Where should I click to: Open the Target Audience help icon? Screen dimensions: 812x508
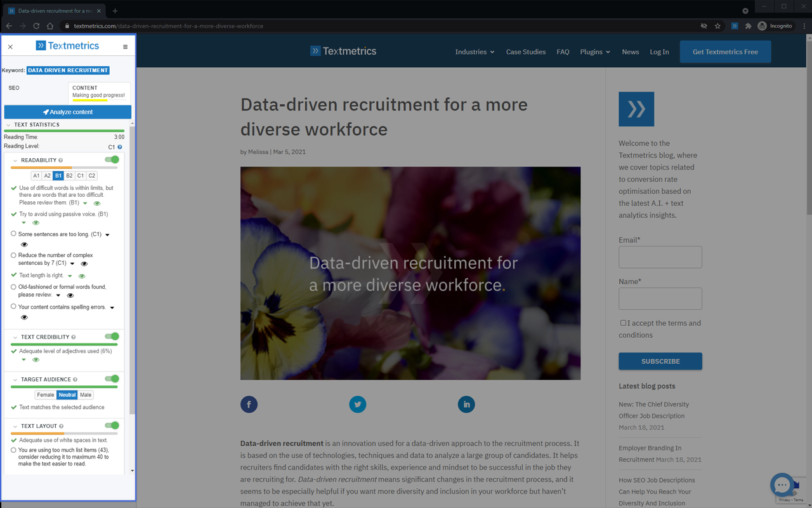(x=75, y=379)
